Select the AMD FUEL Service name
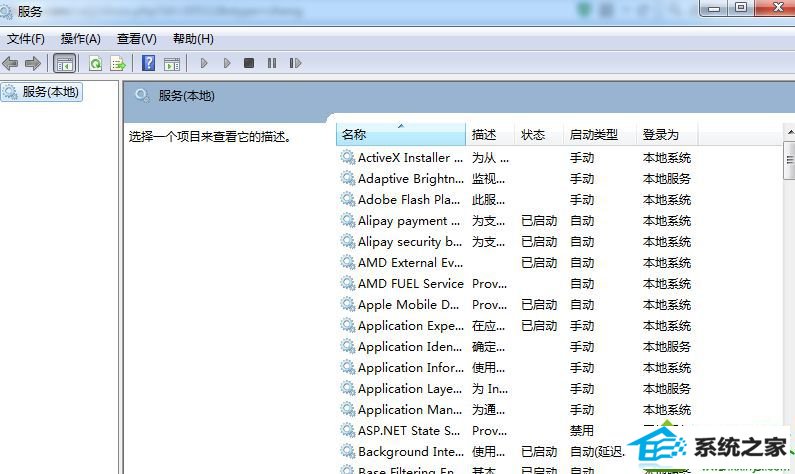The width and height of the screenshot is (795, 474). click(x=410, y=284)
